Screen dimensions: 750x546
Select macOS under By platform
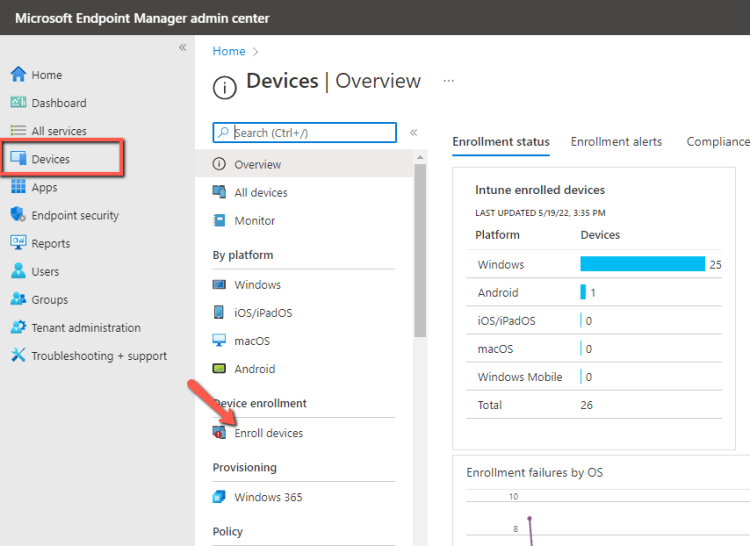252,341
